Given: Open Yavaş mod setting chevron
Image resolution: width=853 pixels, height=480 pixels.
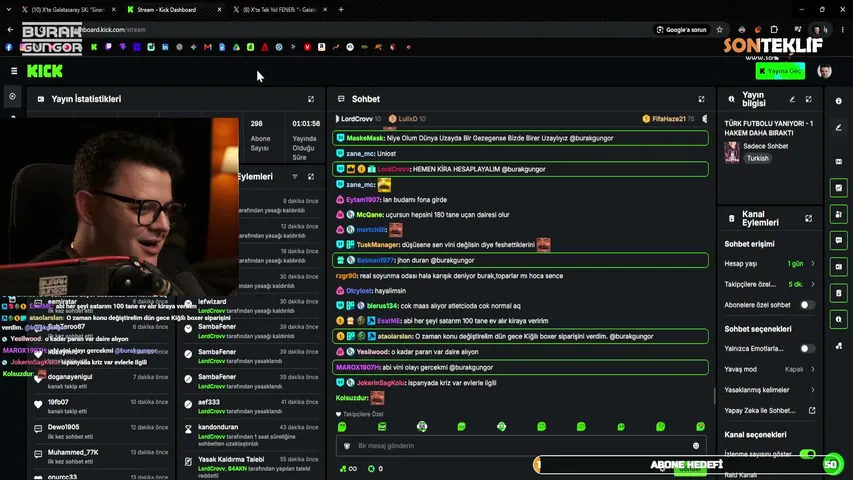Looking at the screenshot, I should coord(813,369).
